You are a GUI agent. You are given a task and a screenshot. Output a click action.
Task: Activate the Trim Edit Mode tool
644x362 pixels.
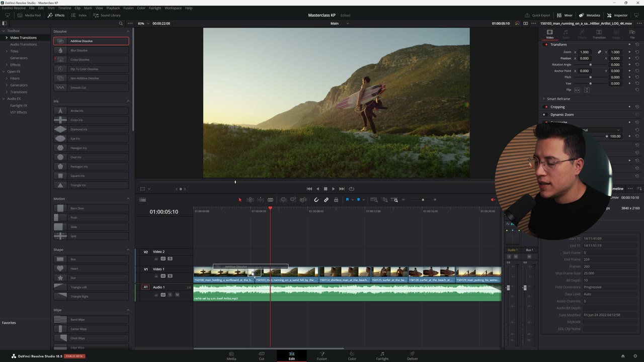pos(250,200)
